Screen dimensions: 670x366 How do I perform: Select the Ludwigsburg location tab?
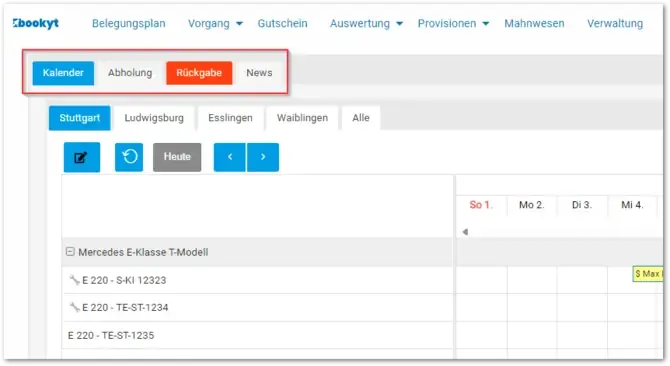[154, 118]
